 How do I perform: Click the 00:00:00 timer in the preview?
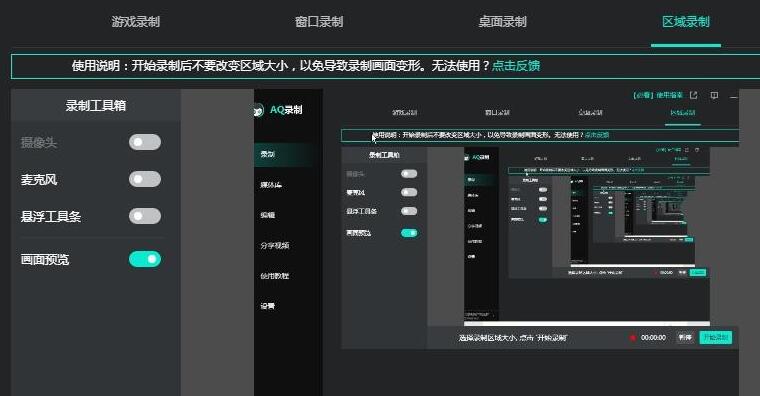point(653,338)
